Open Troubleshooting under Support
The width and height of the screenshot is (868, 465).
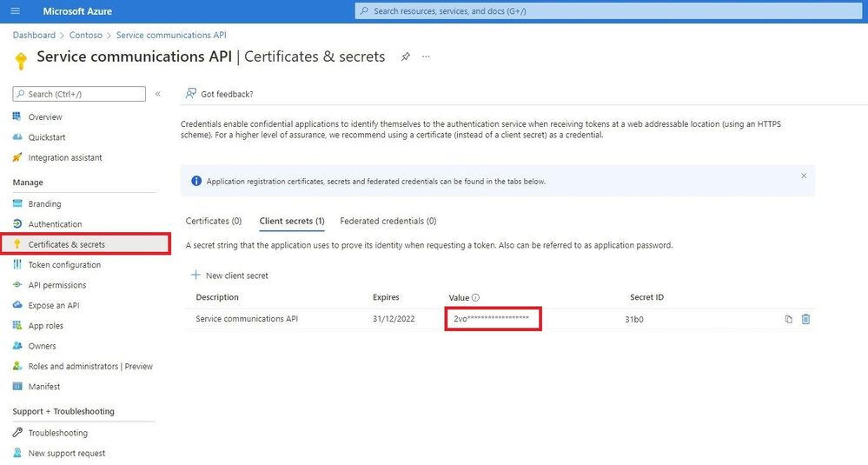[x=58, y=433]
